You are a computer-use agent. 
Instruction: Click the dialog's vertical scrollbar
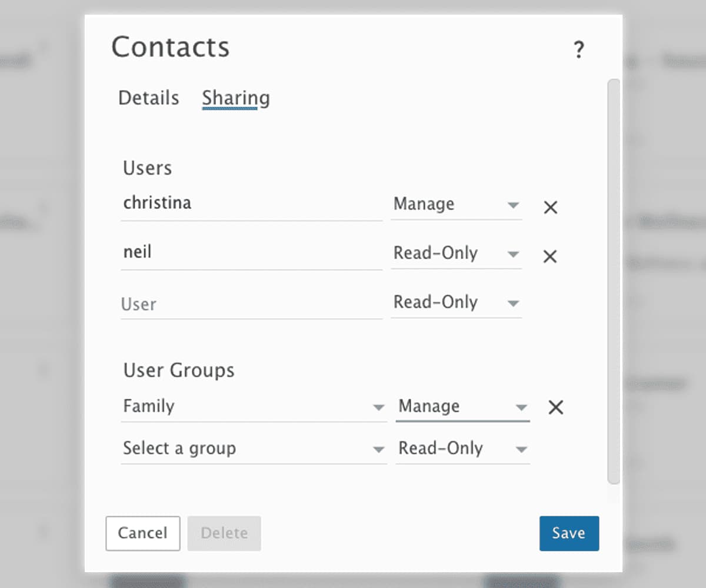click(x=614, y=282)
